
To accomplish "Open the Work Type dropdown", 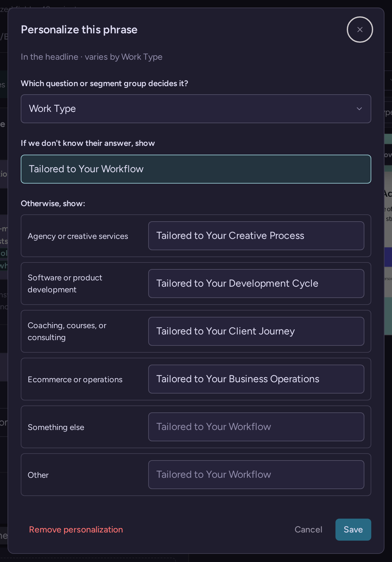I will 196,109.
